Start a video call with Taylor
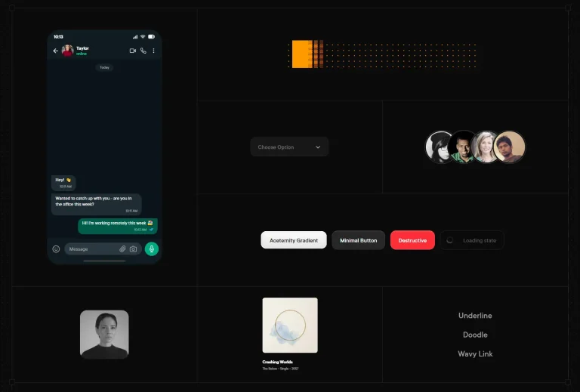This screenshot has height=392, width=580. (x=132, y=51)
